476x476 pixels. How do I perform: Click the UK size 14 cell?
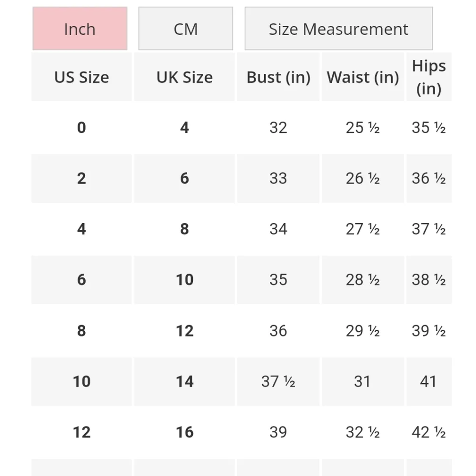tap(184, 381)
